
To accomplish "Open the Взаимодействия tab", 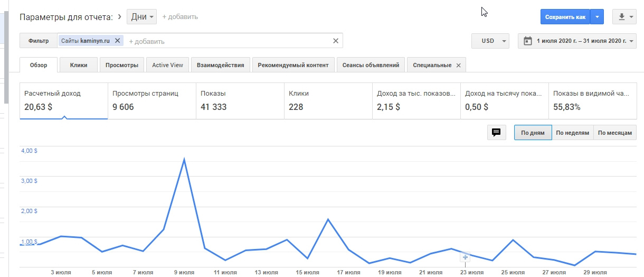I will 220,65.
